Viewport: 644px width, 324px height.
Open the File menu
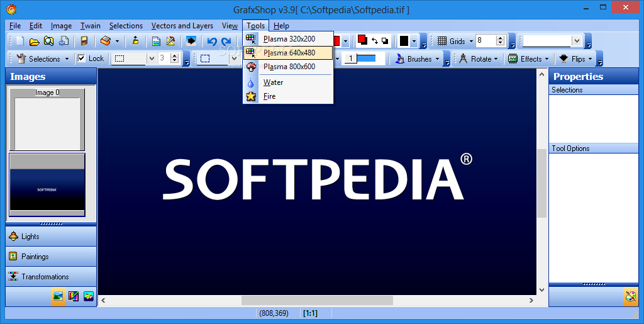pyautogui.click(x=15, y=25)
